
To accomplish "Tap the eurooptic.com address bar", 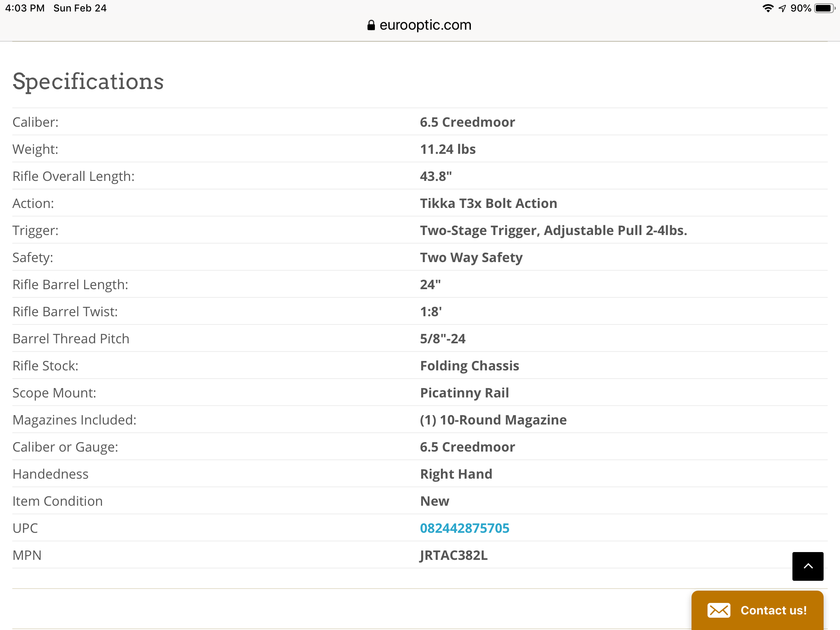I will (x=419, y=25).
